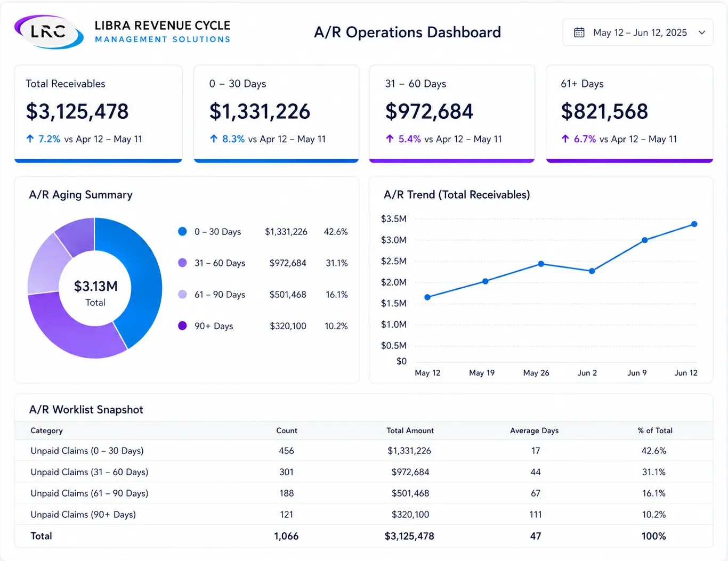Screen dimensions: 728x561
Task: Click the $3.5M y-axis label
Action: pos(394,219)
